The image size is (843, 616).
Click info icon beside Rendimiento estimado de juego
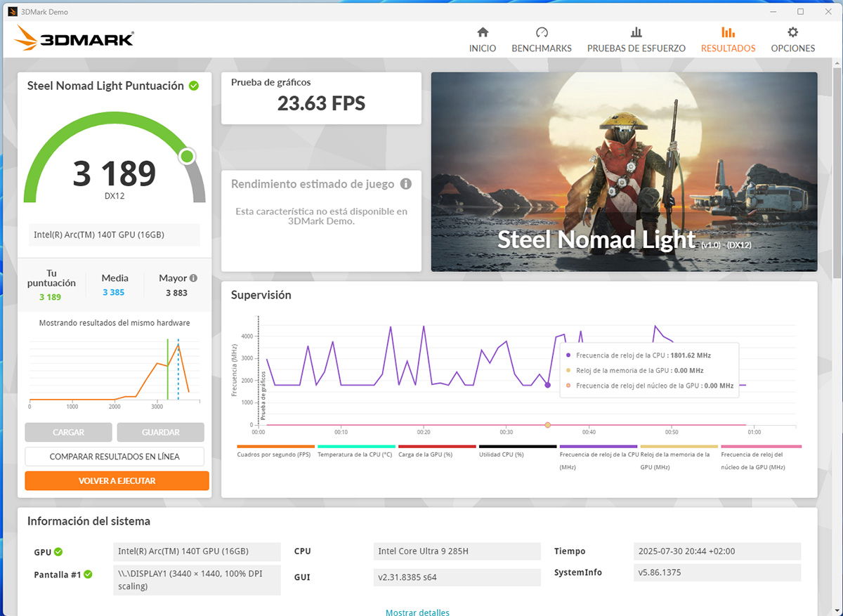[x=406, y=184]
